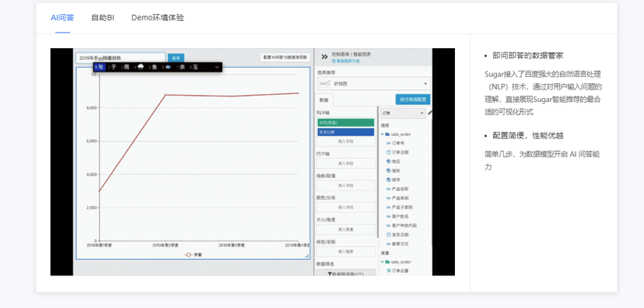Open the 折线图 chart type dropdown
This screenshot has width=644, height=308.
click(374, 83)
